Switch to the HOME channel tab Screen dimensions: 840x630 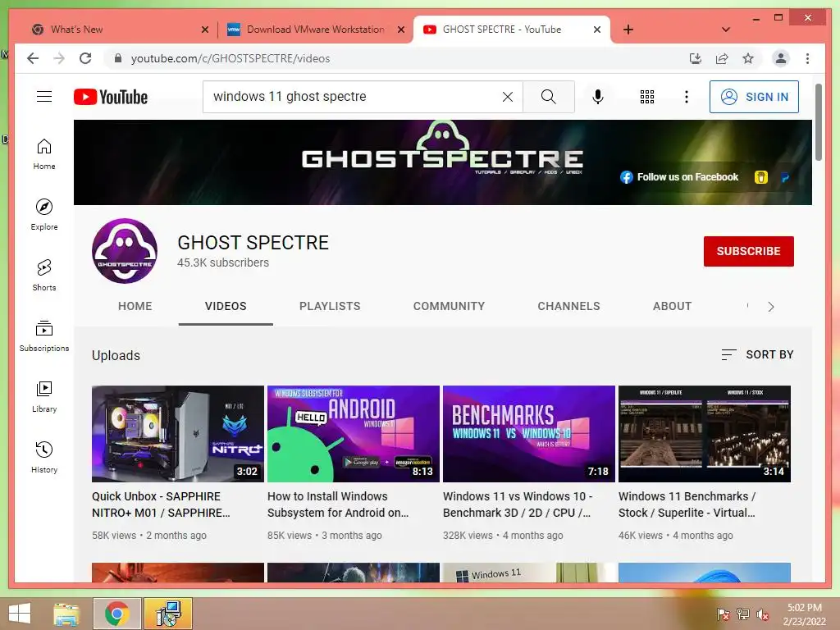coord(135,307)
